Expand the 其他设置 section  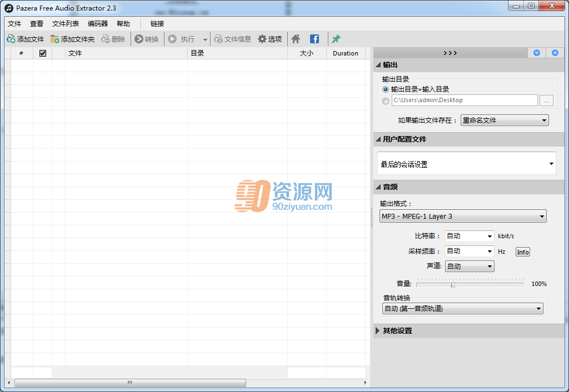click(x=378, y=331)
